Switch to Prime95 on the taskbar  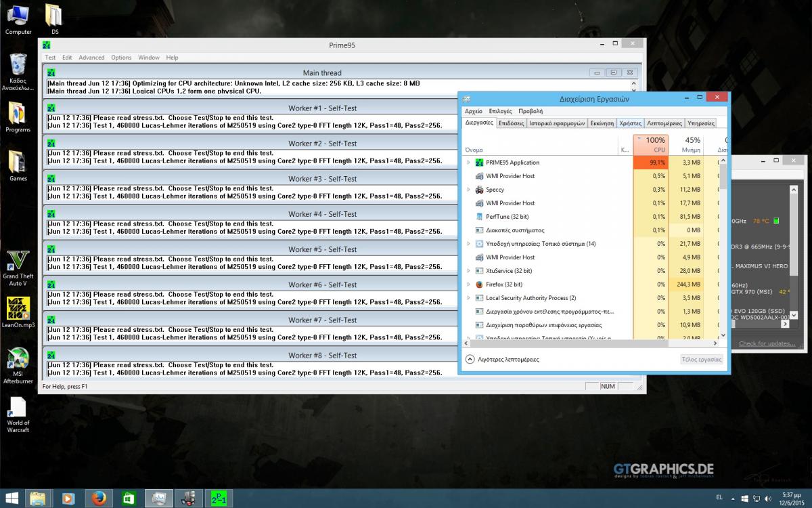tap(218, 499)
